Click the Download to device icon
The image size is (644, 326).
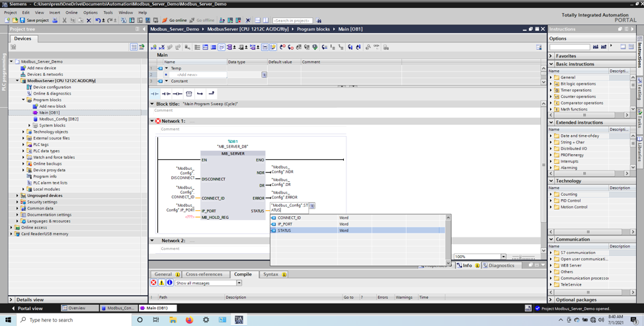coord(132,20)
